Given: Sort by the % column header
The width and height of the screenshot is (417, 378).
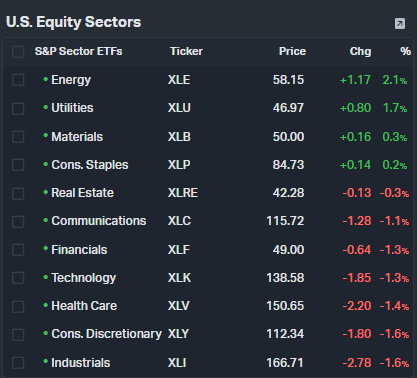Looking at the screenshot, I should point(405,51).
